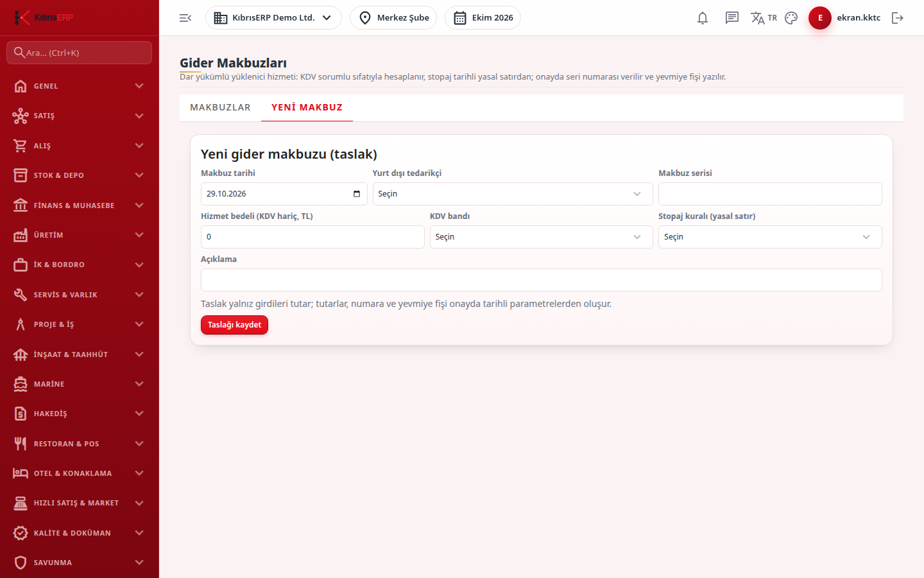Expand the HAKEDİŞ menu chevron
The width and height of the screenshot is (924, 578).
pyautogui.click(x=139, y=414)
